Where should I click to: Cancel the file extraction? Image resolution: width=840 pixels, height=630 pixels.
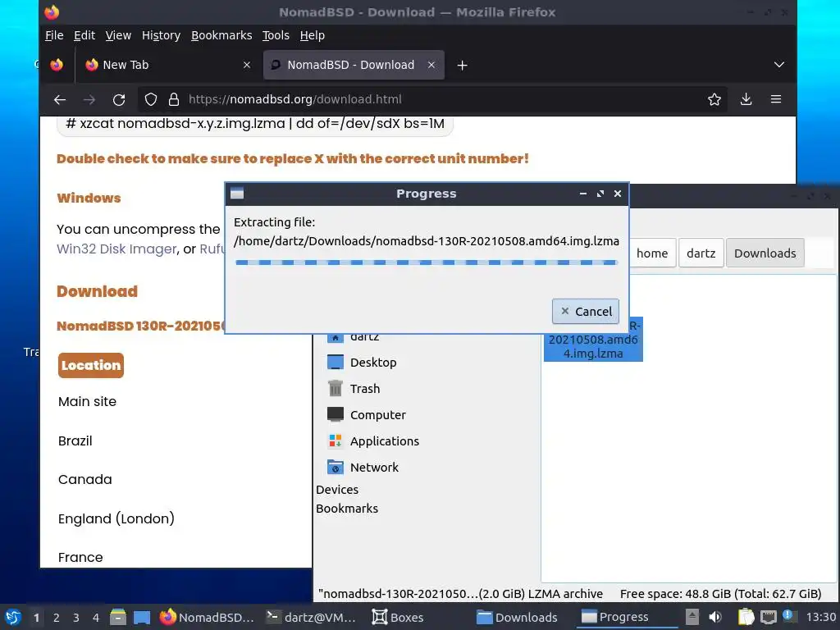point(585,311)
